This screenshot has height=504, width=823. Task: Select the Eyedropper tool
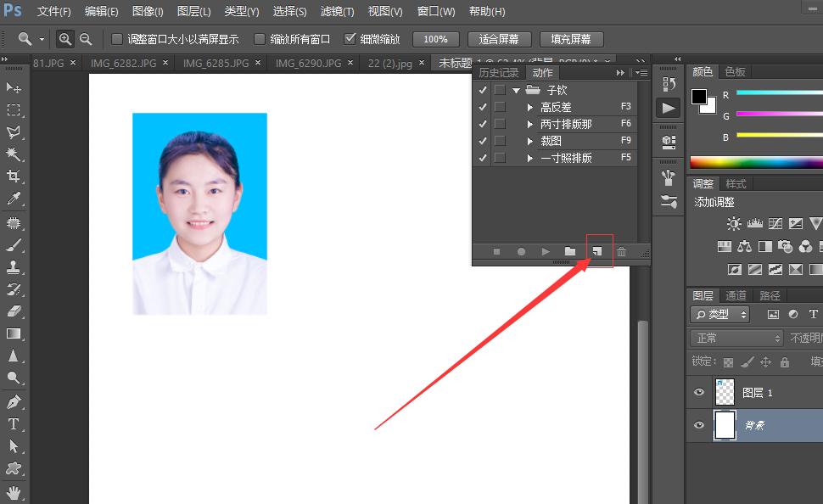tap(12, 199)
